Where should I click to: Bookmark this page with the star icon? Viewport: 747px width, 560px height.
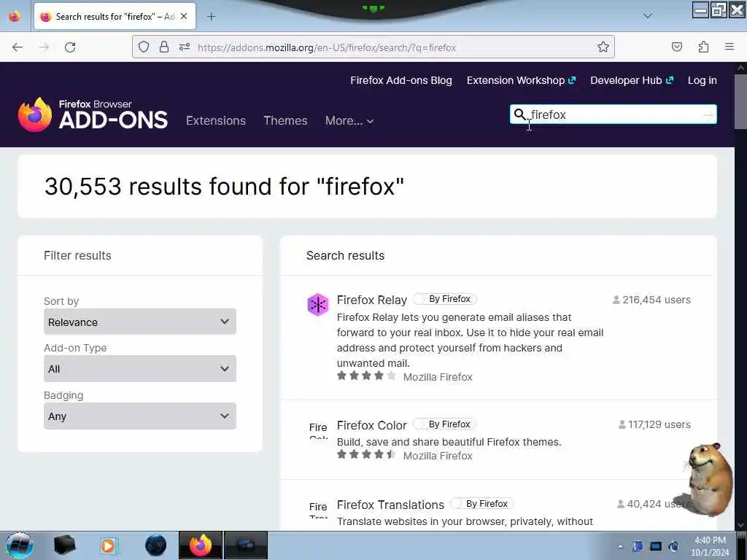point(603,47)
